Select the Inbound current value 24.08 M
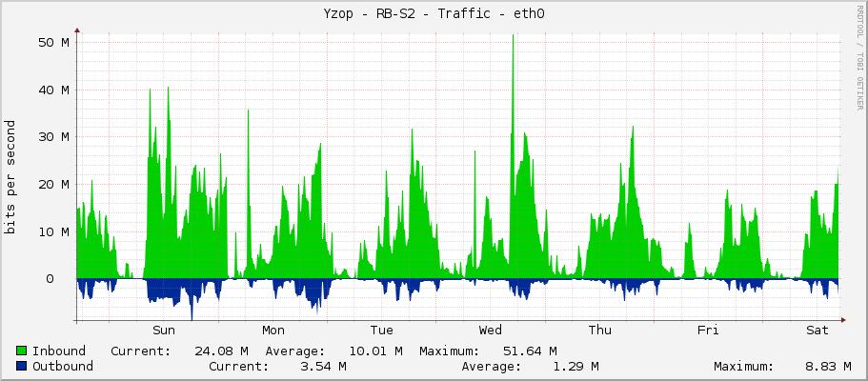 tap(221, 351)
